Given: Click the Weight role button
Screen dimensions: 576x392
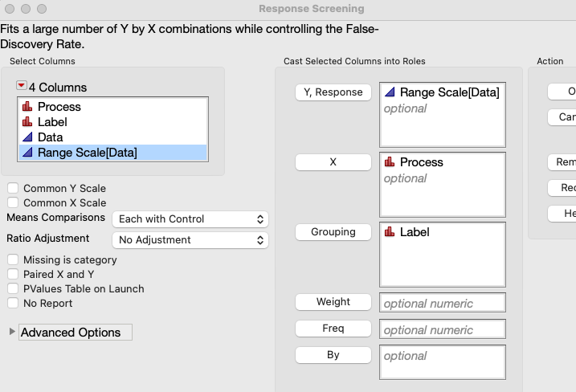Looking at the screenshot, I should pos(333,302).
